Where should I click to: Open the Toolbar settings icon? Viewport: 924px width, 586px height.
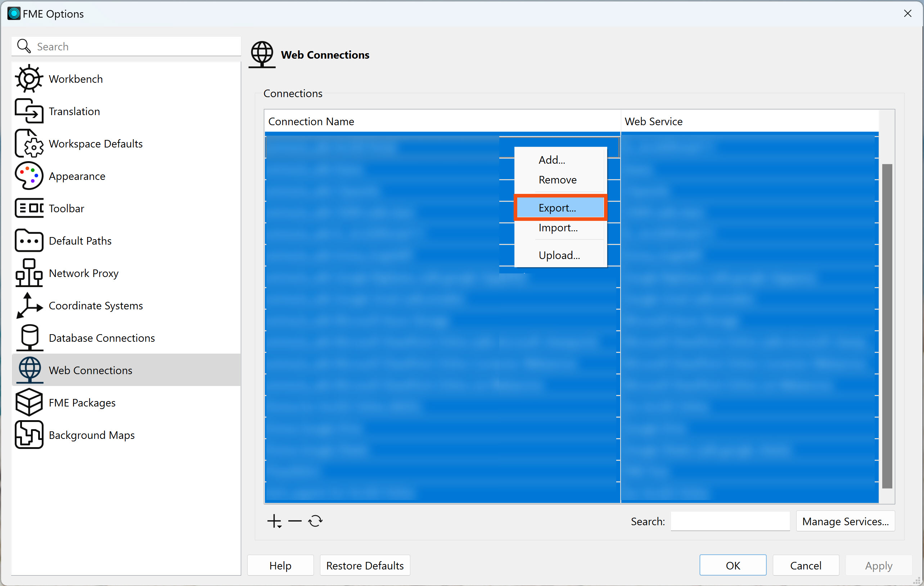29,208
